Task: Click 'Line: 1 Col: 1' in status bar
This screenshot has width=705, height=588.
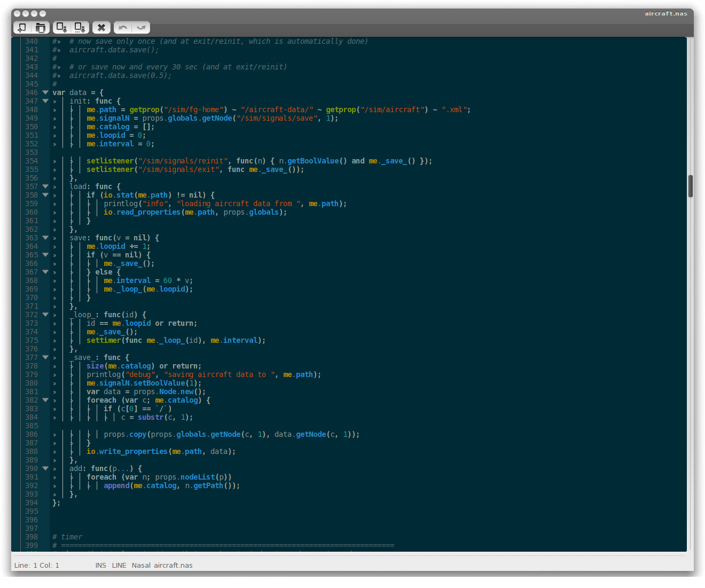Action: [x=37, y=565]
